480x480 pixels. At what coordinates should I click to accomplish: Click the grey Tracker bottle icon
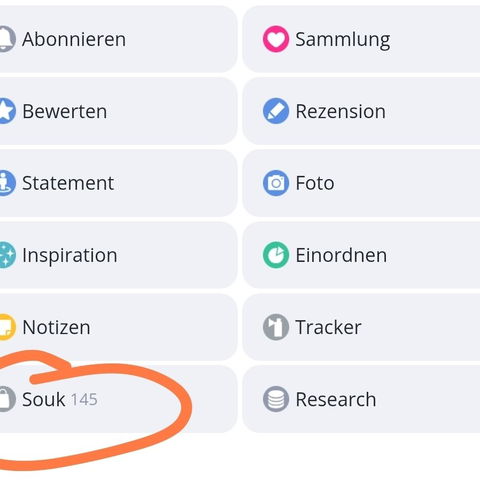[276, 327]
